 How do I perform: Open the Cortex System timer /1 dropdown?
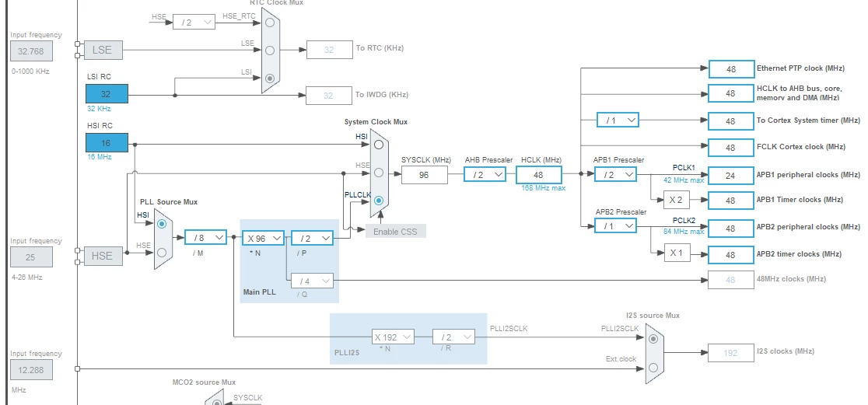click(x=618, y=120)
